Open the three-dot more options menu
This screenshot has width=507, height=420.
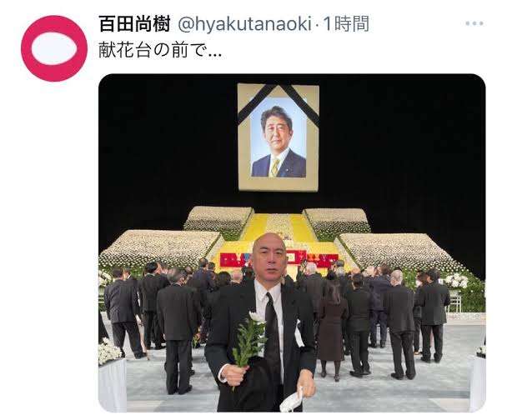click(474, 23)
